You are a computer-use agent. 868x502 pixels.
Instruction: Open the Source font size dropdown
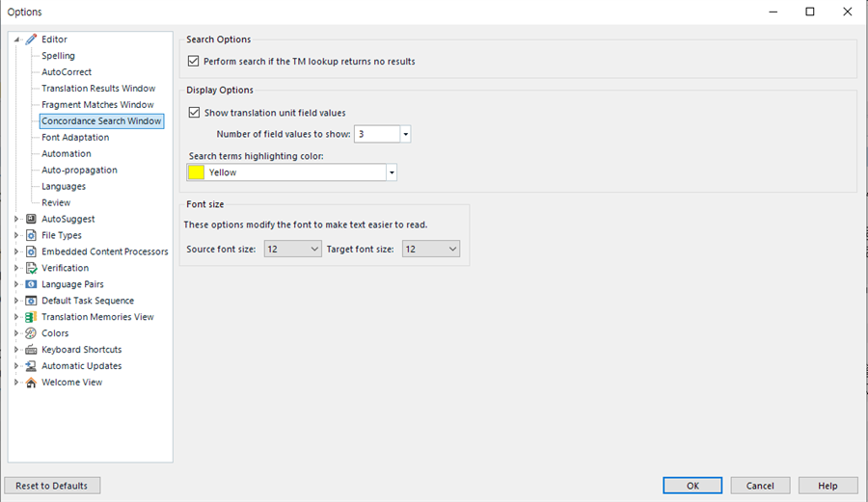tap(292, 249)
